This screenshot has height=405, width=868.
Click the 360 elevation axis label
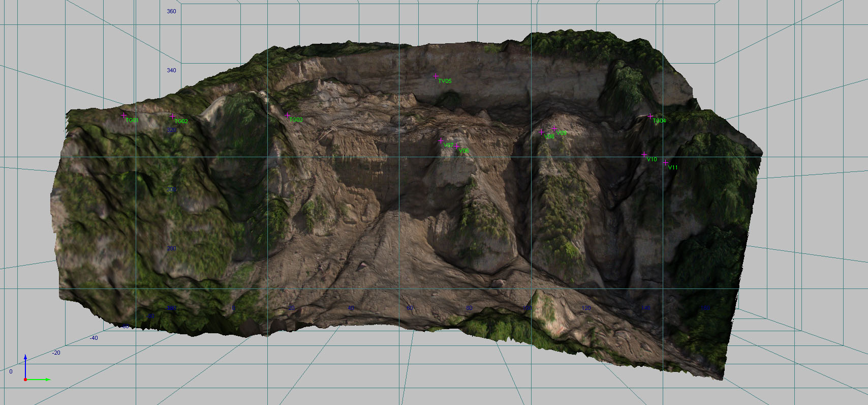point(171,11)
